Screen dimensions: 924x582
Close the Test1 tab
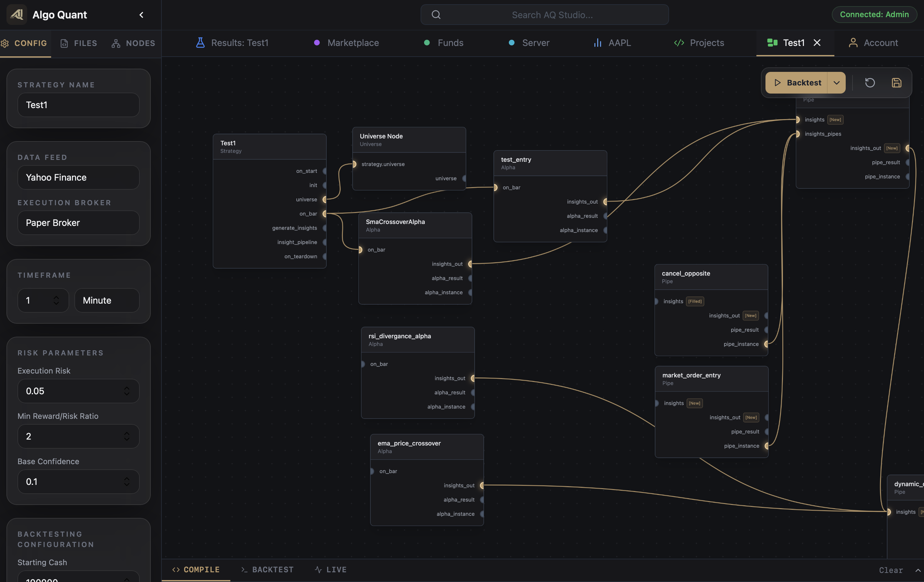[x=817, y=43]
